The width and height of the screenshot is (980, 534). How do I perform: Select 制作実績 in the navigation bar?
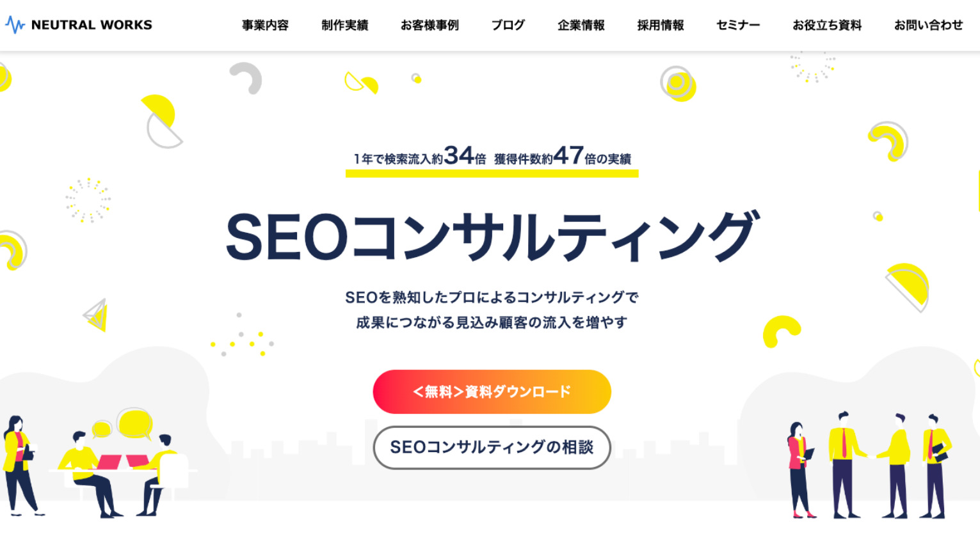point(344,25)
